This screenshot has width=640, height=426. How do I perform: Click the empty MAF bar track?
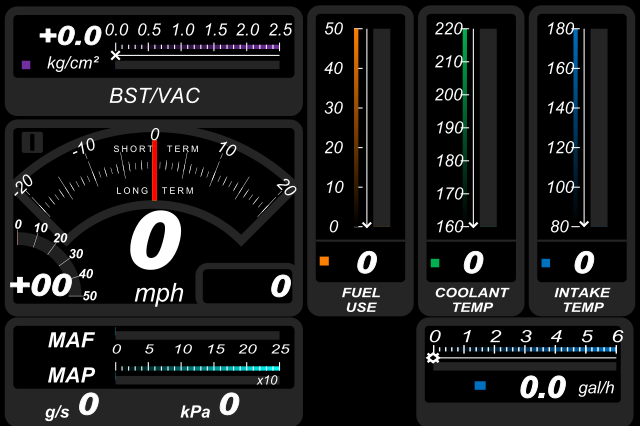(x=198, y=335)
